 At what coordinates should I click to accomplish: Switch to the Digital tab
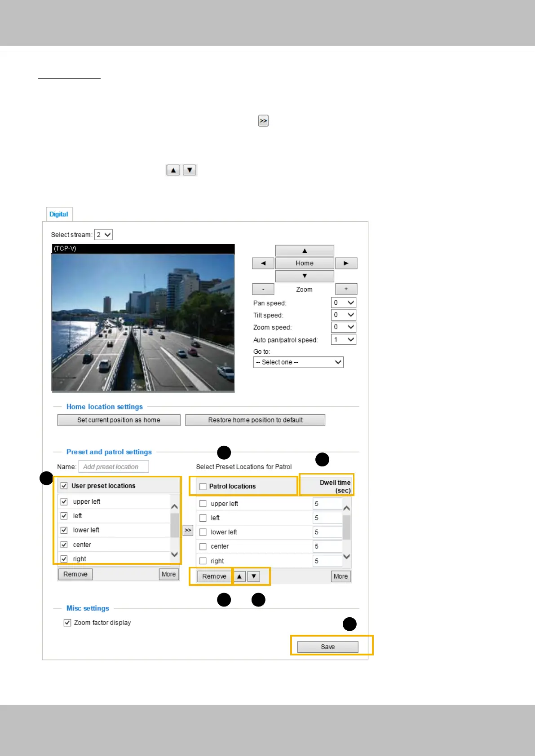coord(59,214)
